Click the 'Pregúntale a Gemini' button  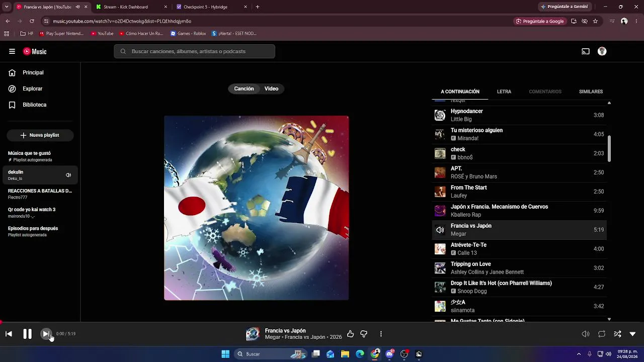tap(564, 7)
